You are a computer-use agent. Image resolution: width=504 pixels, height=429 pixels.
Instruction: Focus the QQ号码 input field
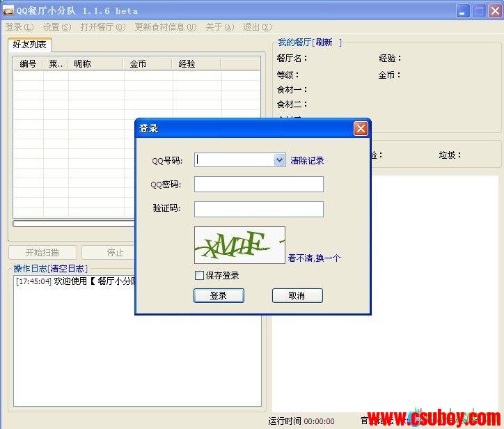click(x=235, y=159)
